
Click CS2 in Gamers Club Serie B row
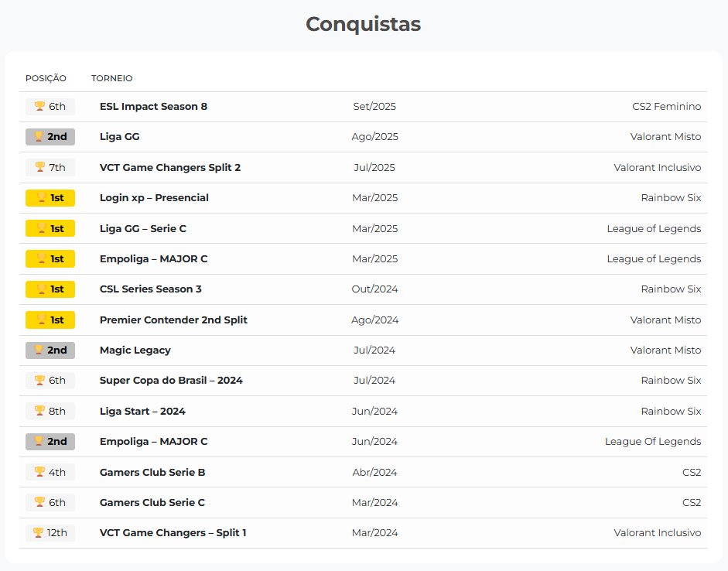click(692, 472)
